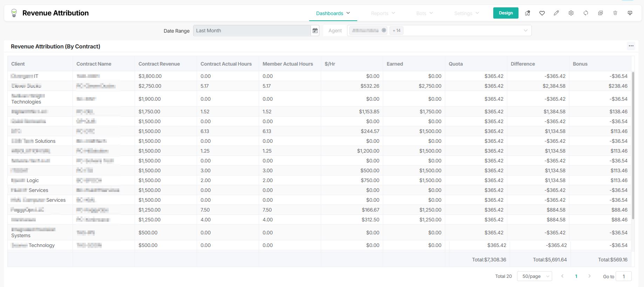Viewport: 644px width, 287px height.
Task: Favorite this dashboard with the heart icon
Action: coord(542,13)
